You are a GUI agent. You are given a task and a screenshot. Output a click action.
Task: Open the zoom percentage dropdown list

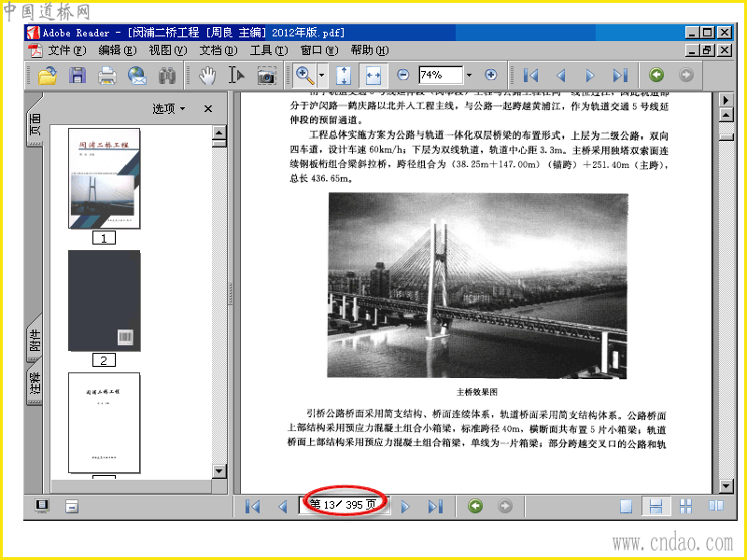470,75
